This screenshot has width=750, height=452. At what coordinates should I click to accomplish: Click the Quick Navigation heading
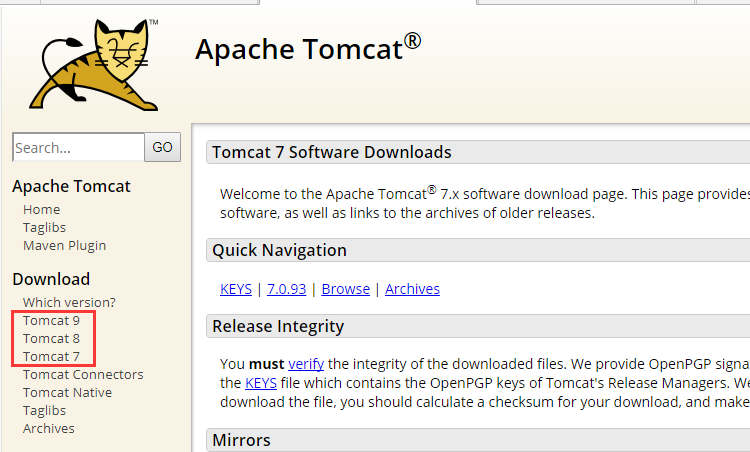click(279, 250)
